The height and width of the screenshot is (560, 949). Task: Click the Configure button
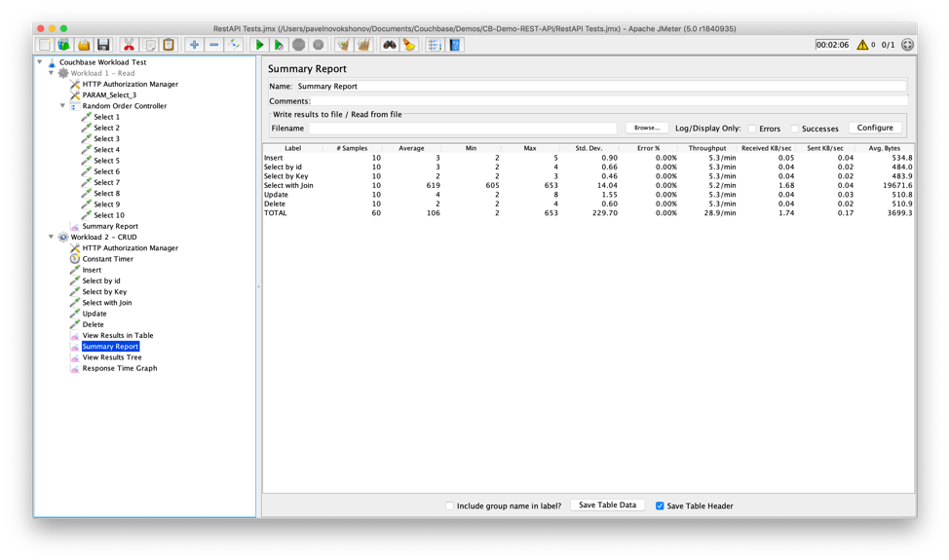pos(875,128)
